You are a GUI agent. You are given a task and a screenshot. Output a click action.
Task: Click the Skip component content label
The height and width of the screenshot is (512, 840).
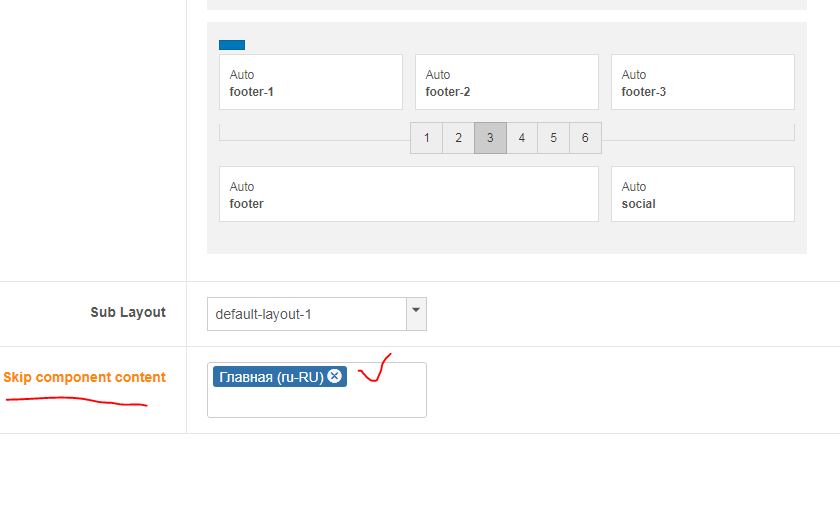point(85,377)
